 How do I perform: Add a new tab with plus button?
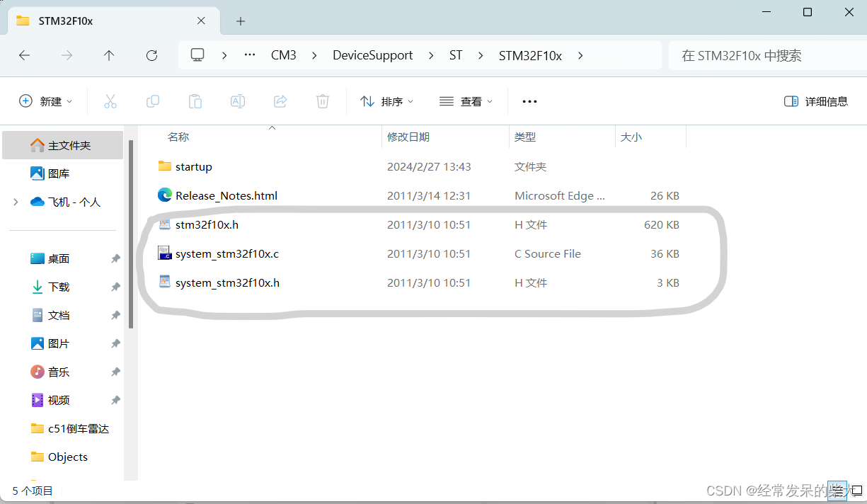click(x=241, y=21)
